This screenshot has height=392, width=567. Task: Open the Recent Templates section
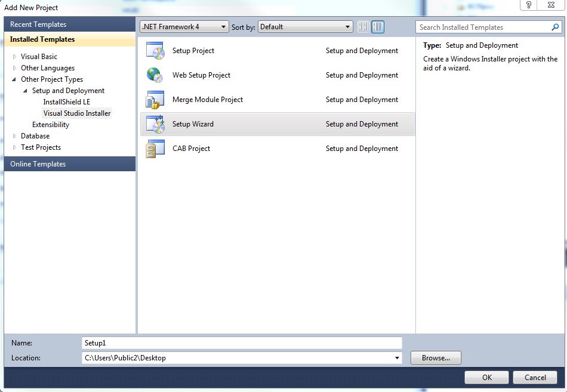click(38, 24)
